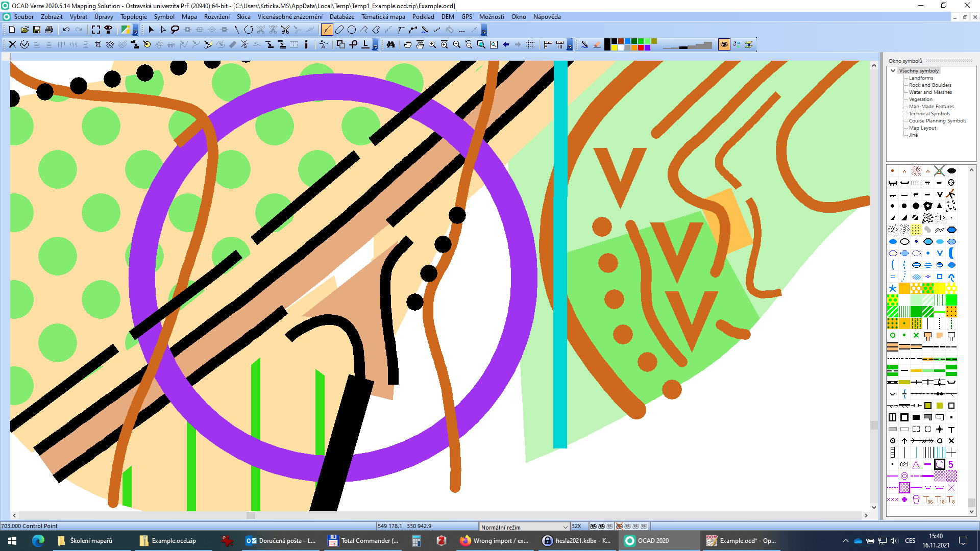The height and width of the screenshot is (551, 980).
Task: Collapse the Všechny symboly tree node
Action: click(893, 71)
